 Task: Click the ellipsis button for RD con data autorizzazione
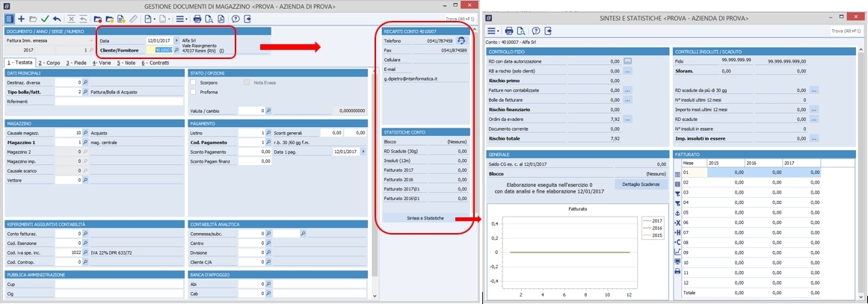click(628, 61)
